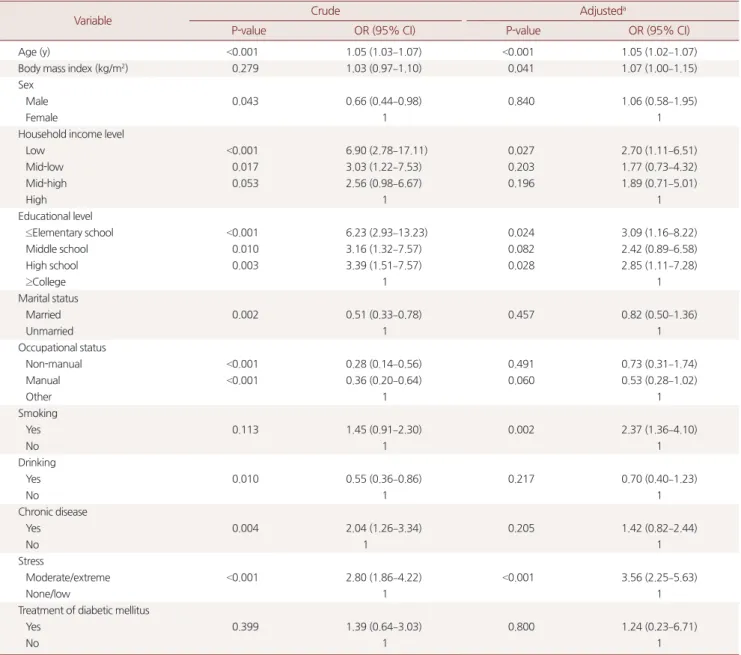
Task: Select the "≤Elementary school" row label
Action: point(69,233)
